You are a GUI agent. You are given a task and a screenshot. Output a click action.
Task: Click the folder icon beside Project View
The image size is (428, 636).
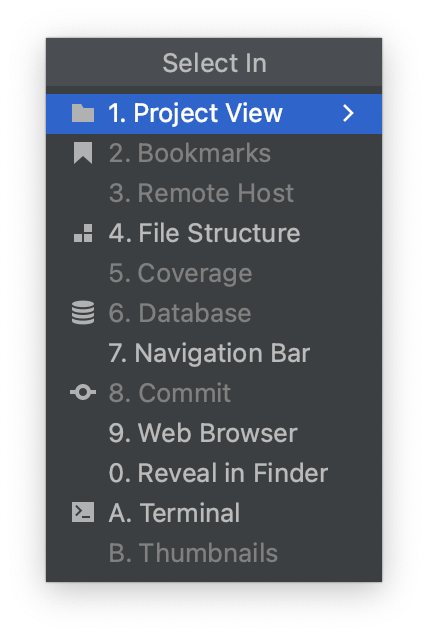pyautogui.click(x=83, y=113)
